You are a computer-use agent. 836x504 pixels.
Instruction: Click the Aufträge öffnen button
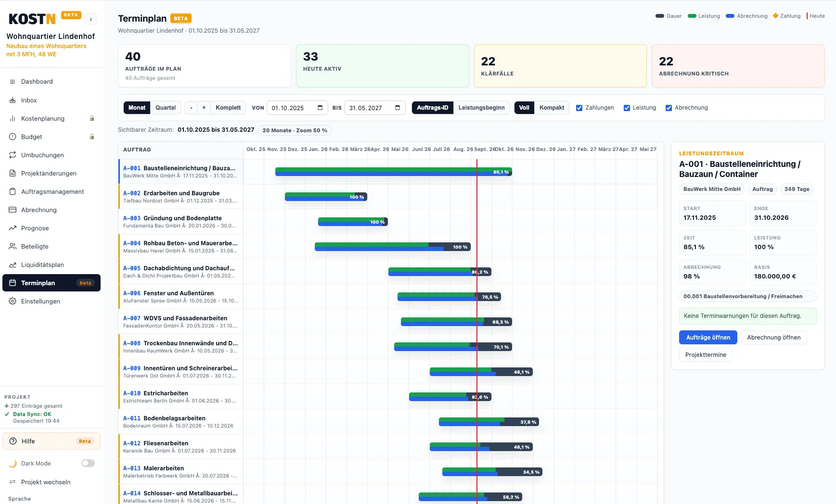coord(708,338)
